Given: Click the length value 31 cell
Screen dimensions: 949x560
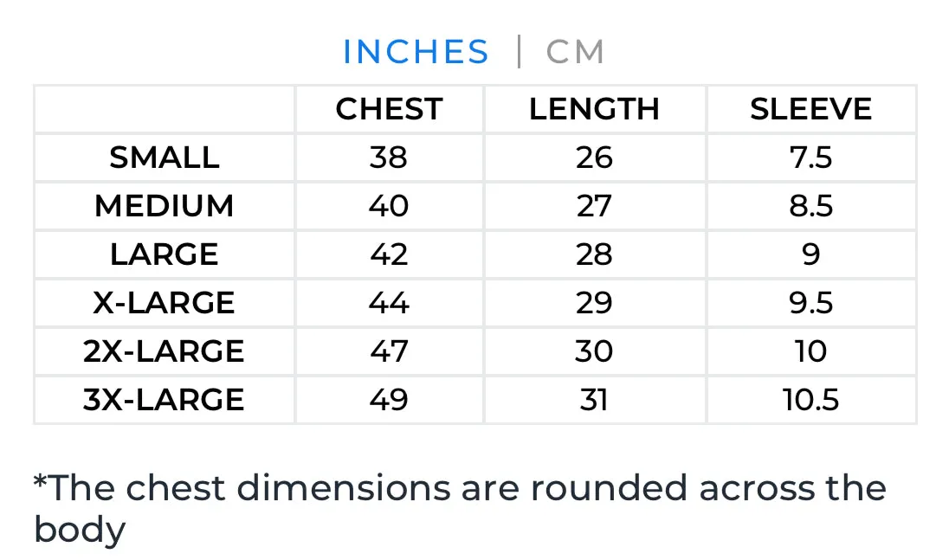Looking at the screenshot, I should point(594,400).
